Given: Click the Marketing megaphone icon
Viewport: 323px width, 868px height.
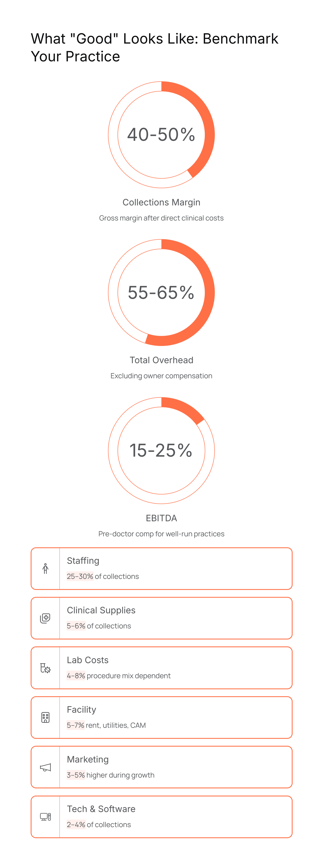Looking at the screenshot, I should click(x=45, y=767).
